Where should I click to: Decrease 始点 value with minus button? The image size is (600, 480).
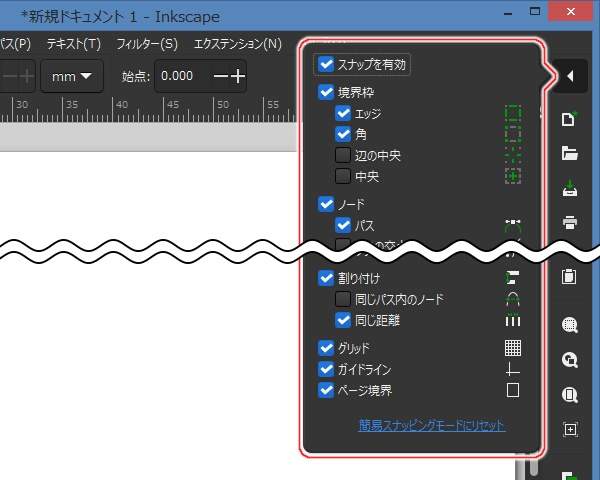221,76
